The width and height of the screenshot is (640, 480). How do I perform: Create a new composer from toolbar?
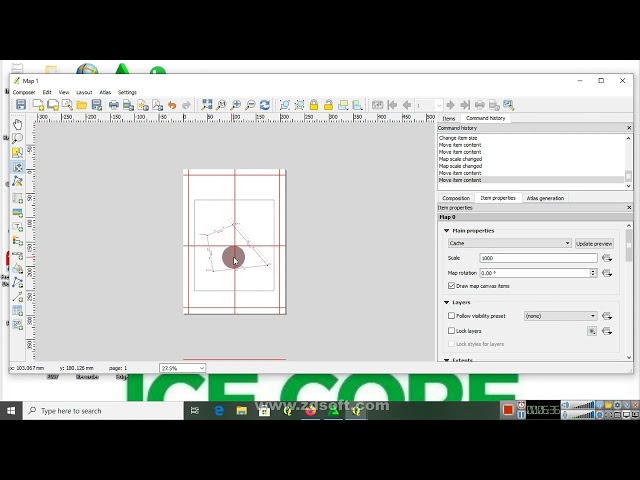pos(38,105)
